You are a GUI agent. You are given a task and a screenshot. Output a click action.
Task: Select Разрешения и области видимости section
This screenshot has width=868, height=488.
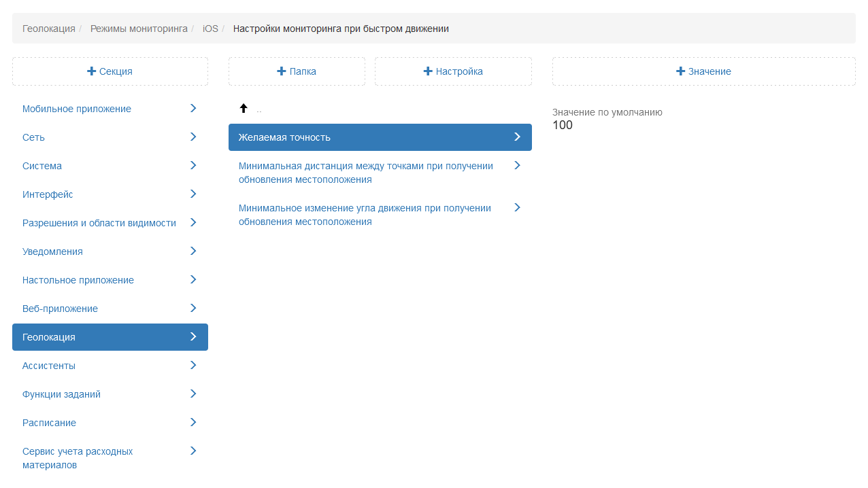tap(99, 223)
